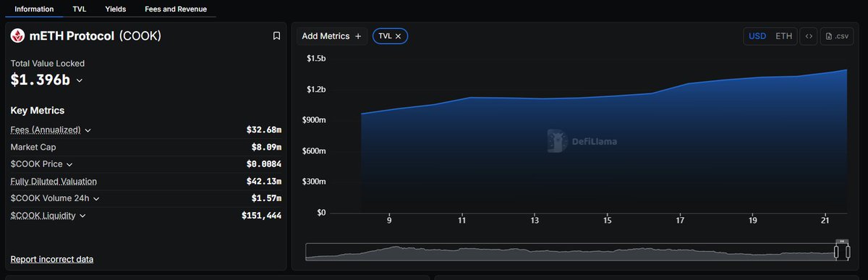Click the x-axis label 13
This screenshot has height=280, width=868.
(535, 221)
